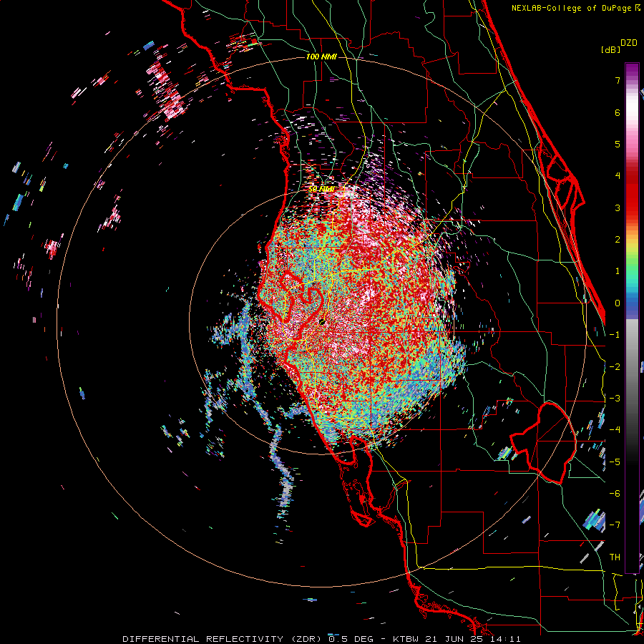The height and width of the screenshot is (644, 644).
Task: Click the "100 NMI" range ring label
Action: (321, 57)
